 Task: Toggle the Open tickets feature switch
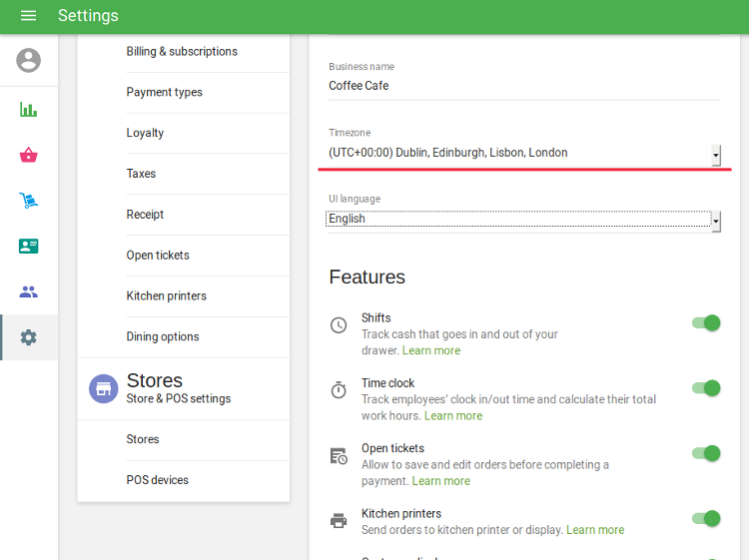coord(707,453)
